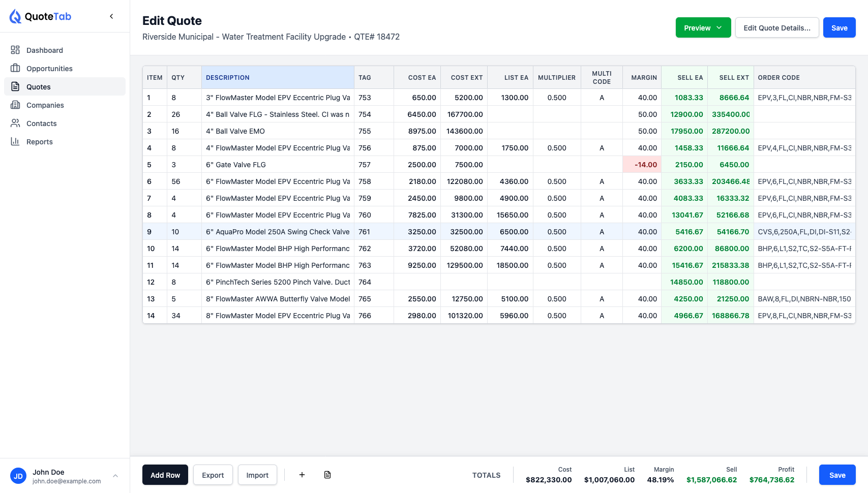Click the plus icon in the bottom toolbar
This screenshot has width=868, height=493.
(302, 475)
